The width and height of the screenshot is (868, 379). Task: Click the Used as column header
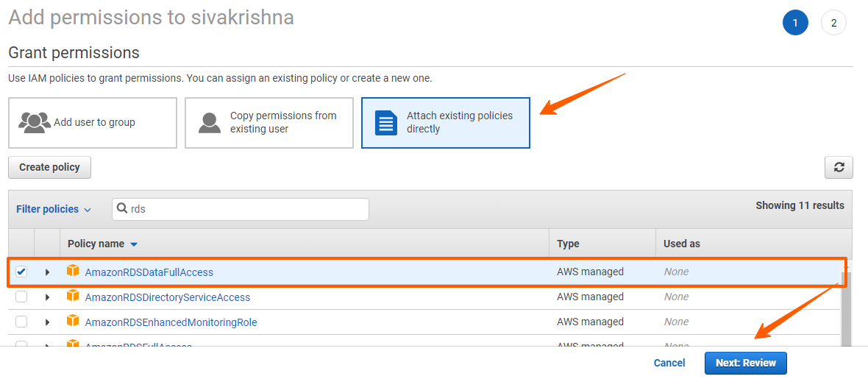point(682,244)
